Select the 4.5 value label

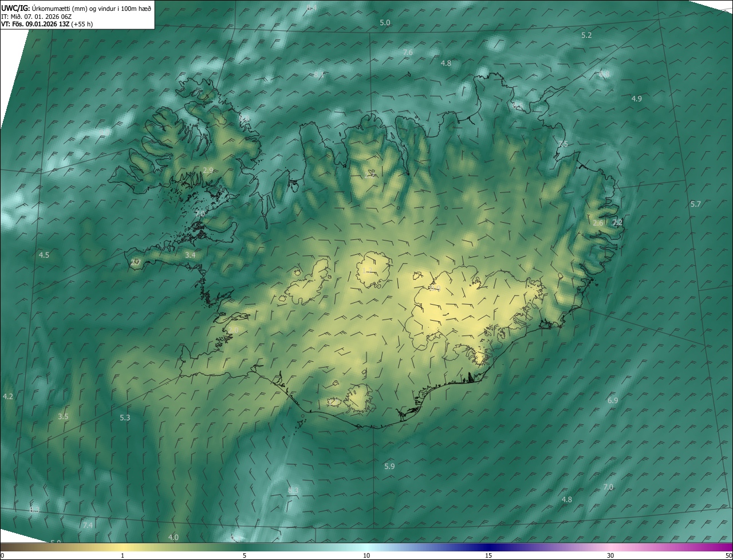44,255
